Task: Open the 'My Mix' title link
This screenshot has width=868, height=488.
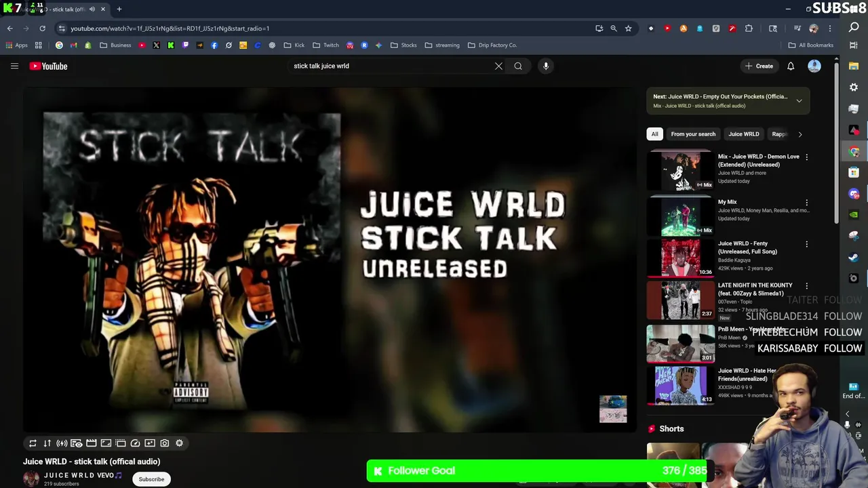Action: (728, 202)
